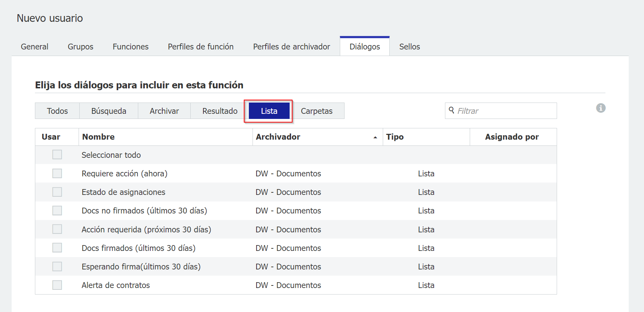Click the magnifier icon in Filtrar field

452,110
